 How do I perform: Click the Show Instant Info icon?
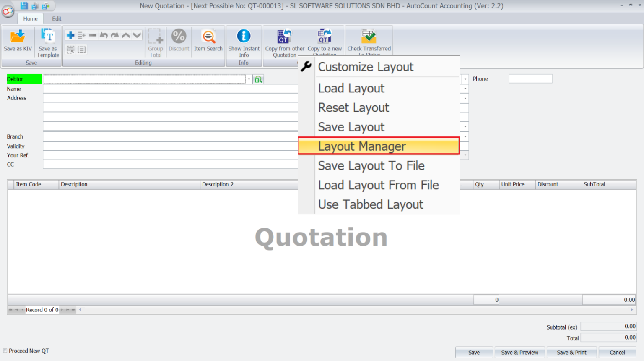pos(244,36)
